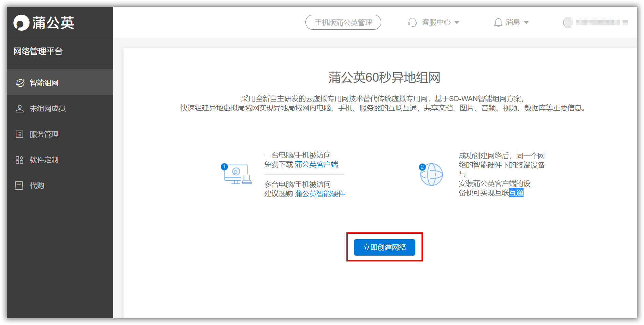The width and height of the screenshot is (644, 325).
Task: Click the 蒲公英 brand name text
Action: tap(53, 23)
